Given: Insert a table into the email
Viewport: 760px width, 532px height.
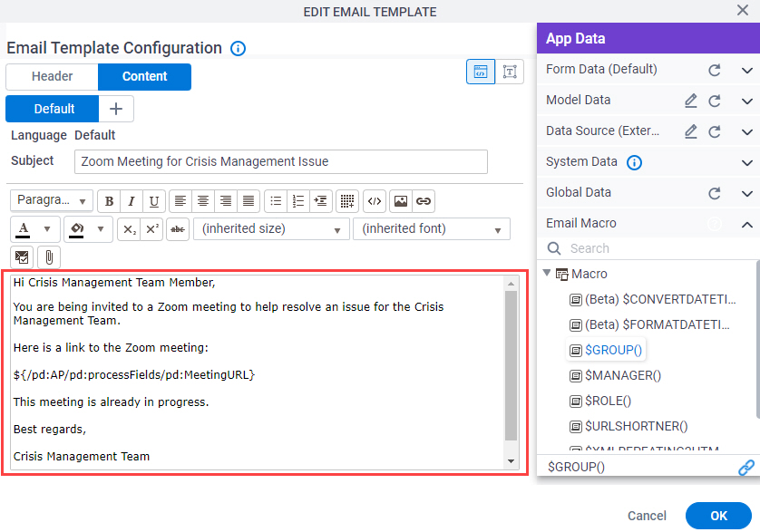Looking at the screenshot, I should pyautogui.click(x=347, y=201).
